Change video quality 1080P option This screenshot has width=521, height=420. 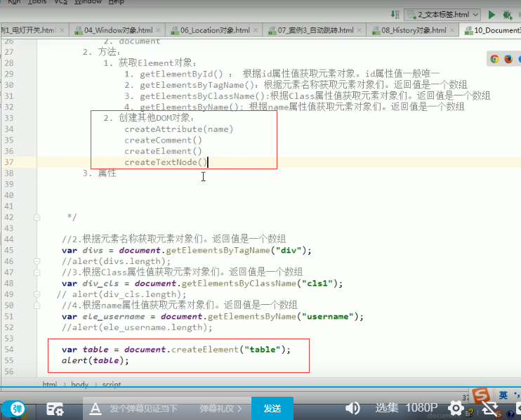click(421, 407)
